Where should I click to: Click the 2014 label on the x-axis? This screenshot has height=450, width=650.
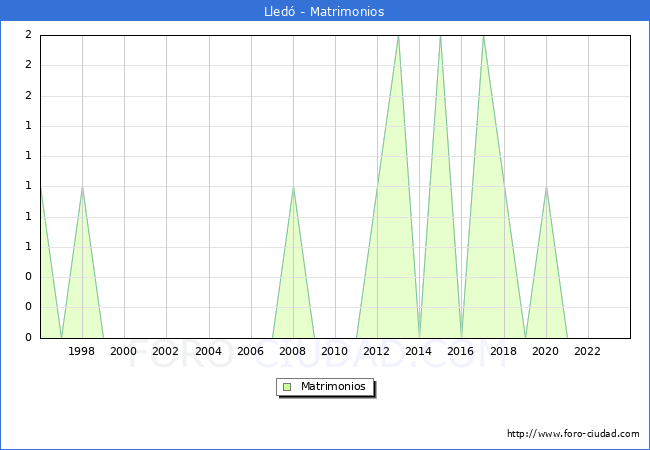pyautogui.click(x=420, y=351)
